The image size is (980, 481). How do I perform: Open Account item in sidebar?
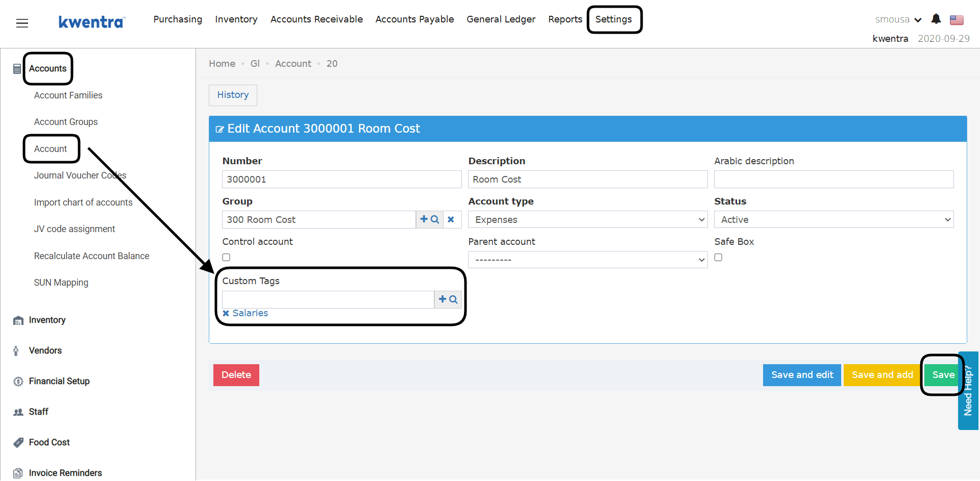[x=51, y=149]
